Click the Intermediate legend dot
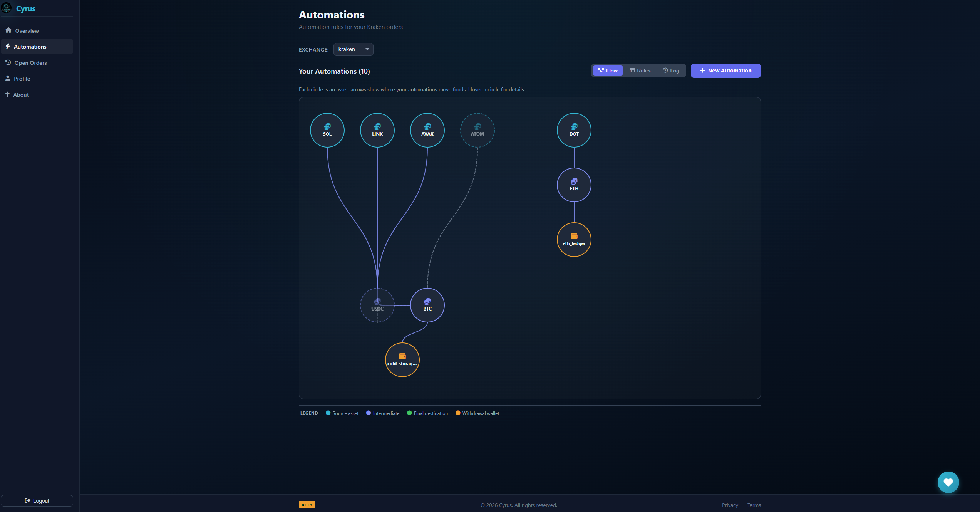980x512 pixels. (369, 413)
